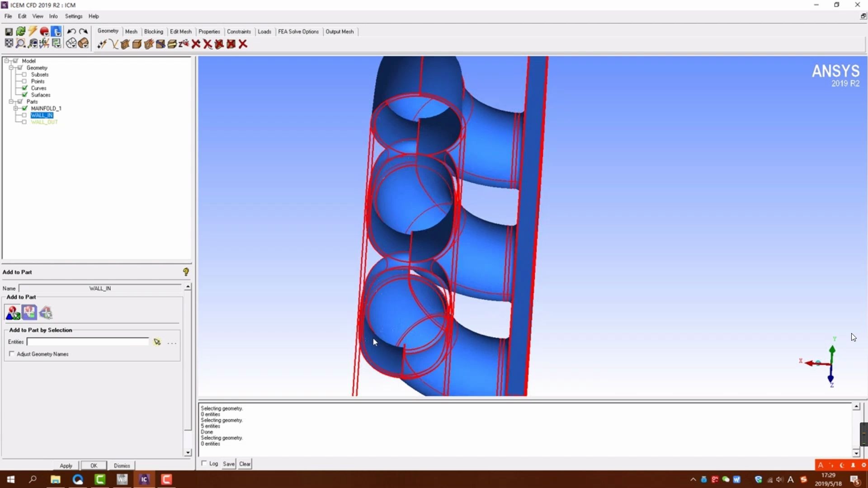Select the Create Point tool

[x=102, y=44]
